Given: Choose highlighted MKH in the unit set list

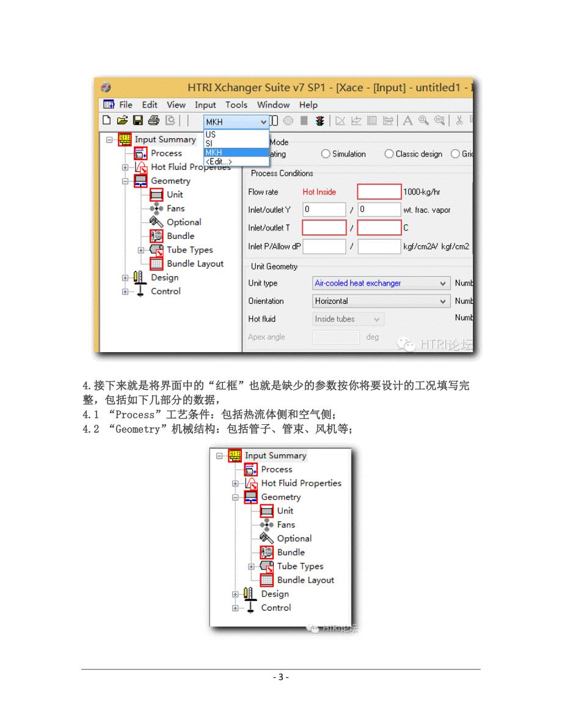Looking at the screenshot, I should pos(236,152).
